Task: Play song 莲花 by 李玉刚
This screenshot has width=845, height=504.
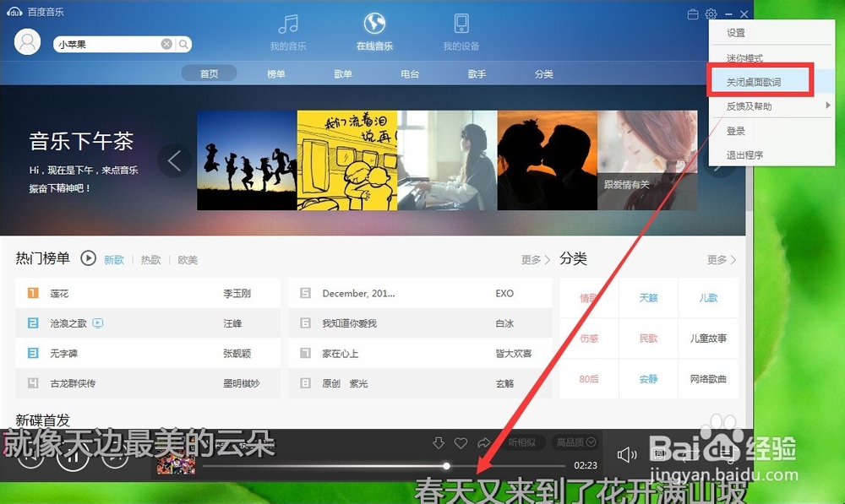Action: [x=148, y=293]
